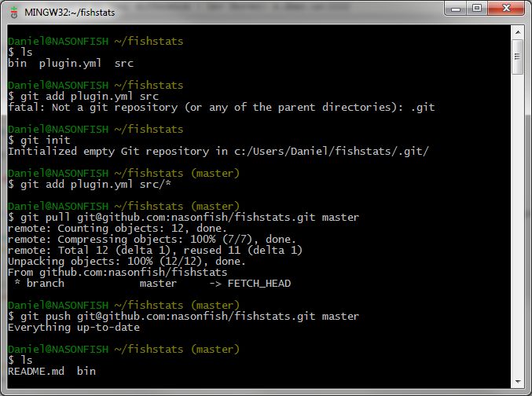Click the 'Everything up-to-date' output line
Screen dimensions: 532x396
(x=74, y=328)
